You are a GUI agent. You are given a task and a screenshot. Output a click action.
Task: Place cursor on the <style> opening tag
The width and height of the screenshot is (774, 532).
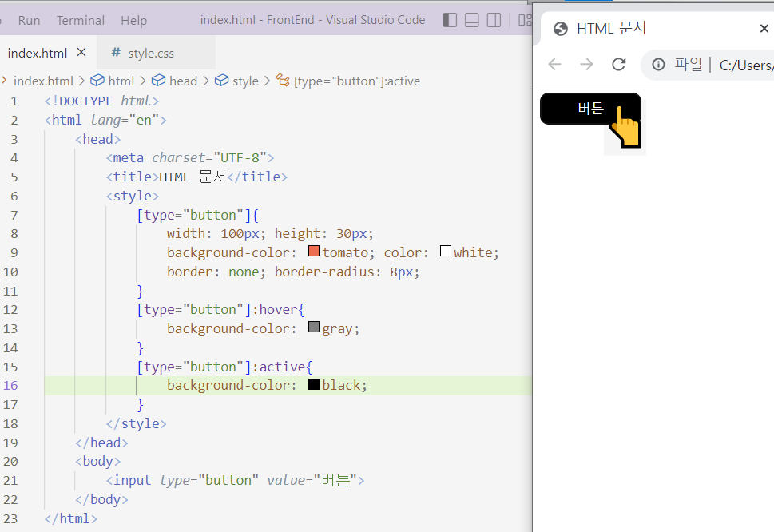133,196
